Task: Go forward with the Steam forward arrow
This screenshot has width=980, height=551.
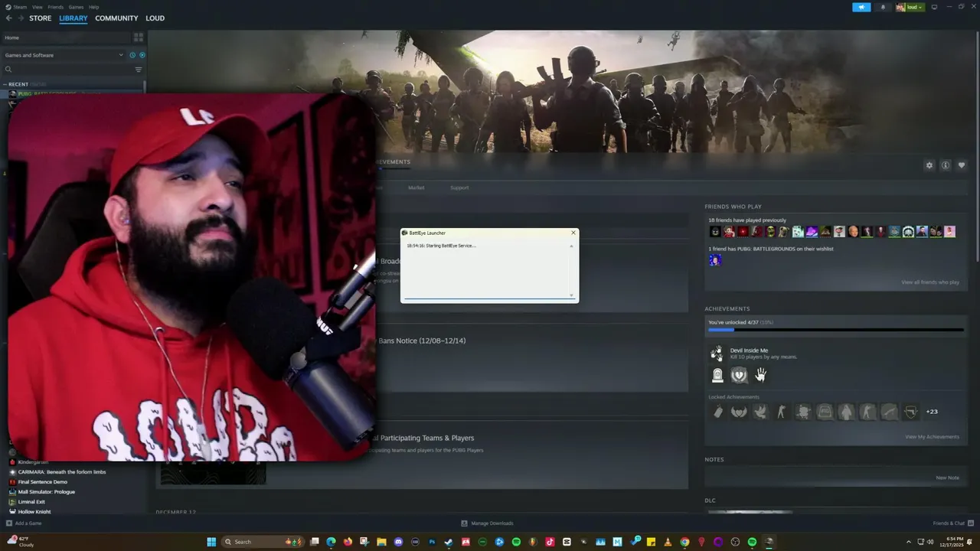Action: click(x=21, y=18)
